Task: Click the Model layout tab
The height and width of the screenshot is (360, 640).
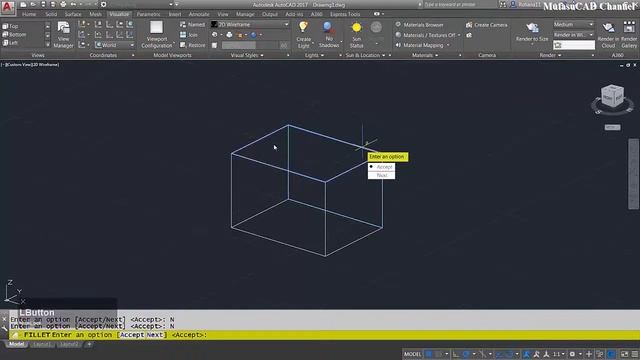Action: tap(17, 344)
